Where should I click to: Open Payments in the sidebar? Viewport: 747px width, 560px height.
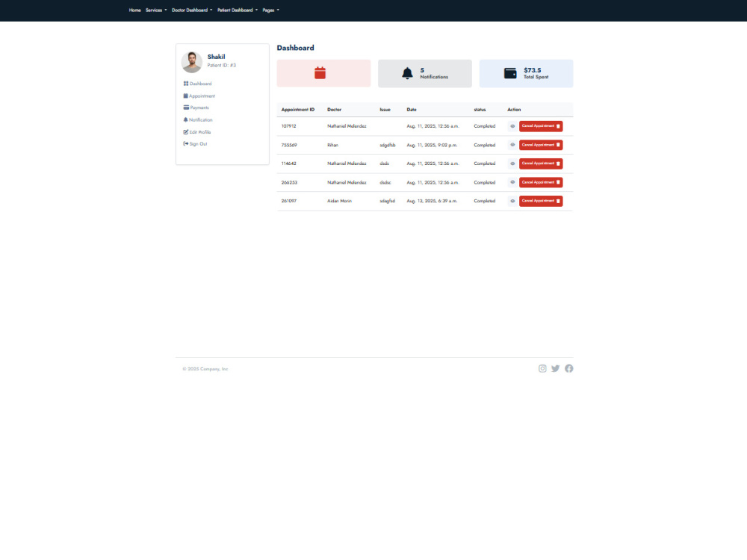(x=196, y=108)
